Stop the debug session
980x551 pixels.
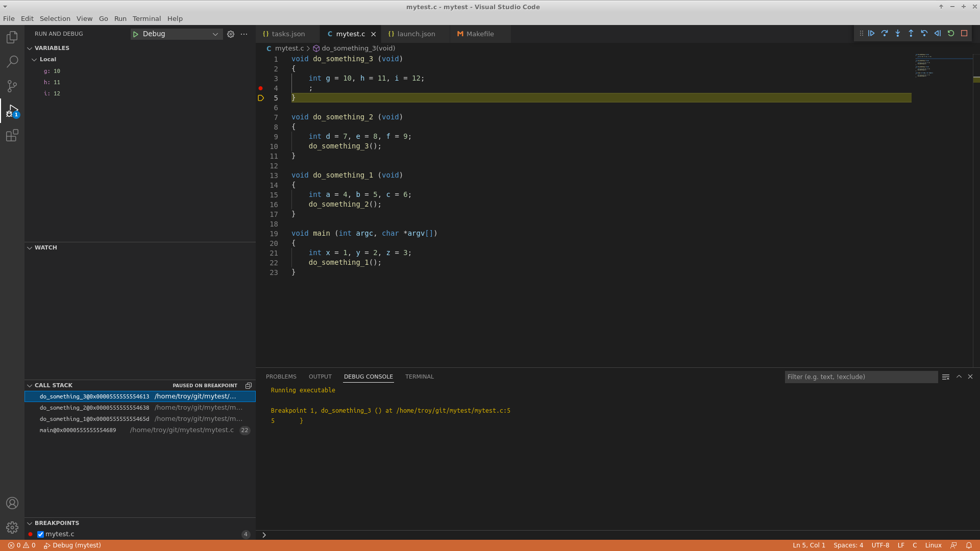click(x=964, y=33)
